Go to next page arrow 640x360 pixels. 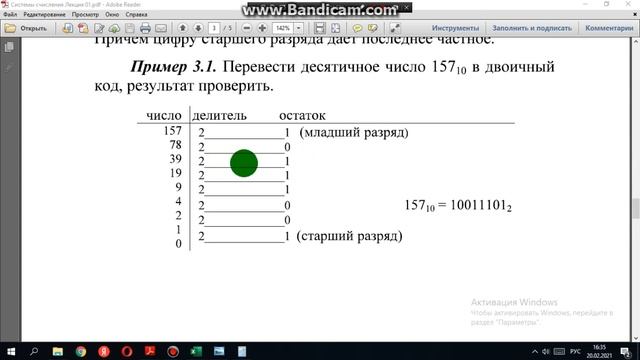(x=198, y=28)
